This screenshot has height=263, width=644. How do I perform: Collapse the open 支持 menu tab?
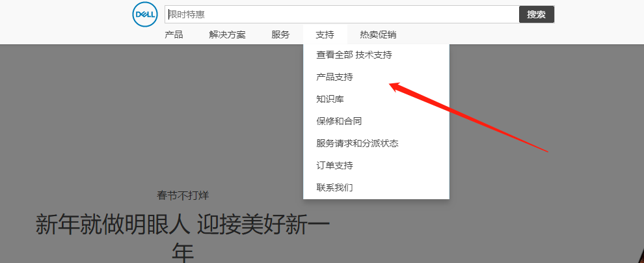325,35
